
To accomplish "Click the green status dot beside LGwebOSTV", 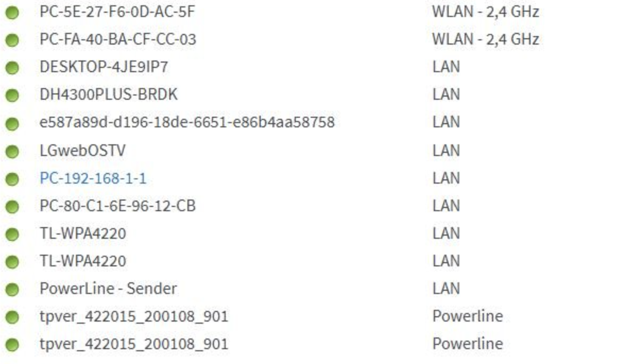I will click(12, 152).
